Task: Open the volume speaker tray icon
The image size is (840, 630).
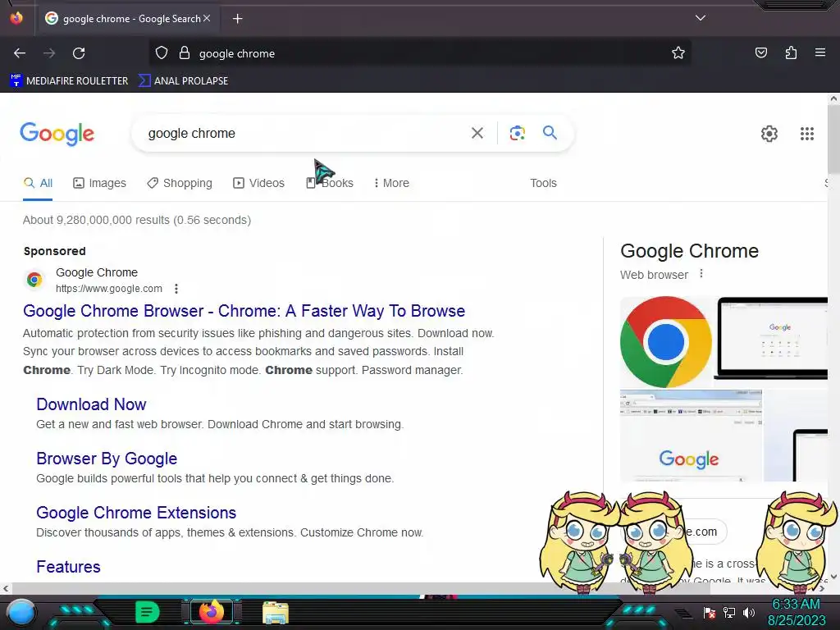Action: click(x=748, y=612)
